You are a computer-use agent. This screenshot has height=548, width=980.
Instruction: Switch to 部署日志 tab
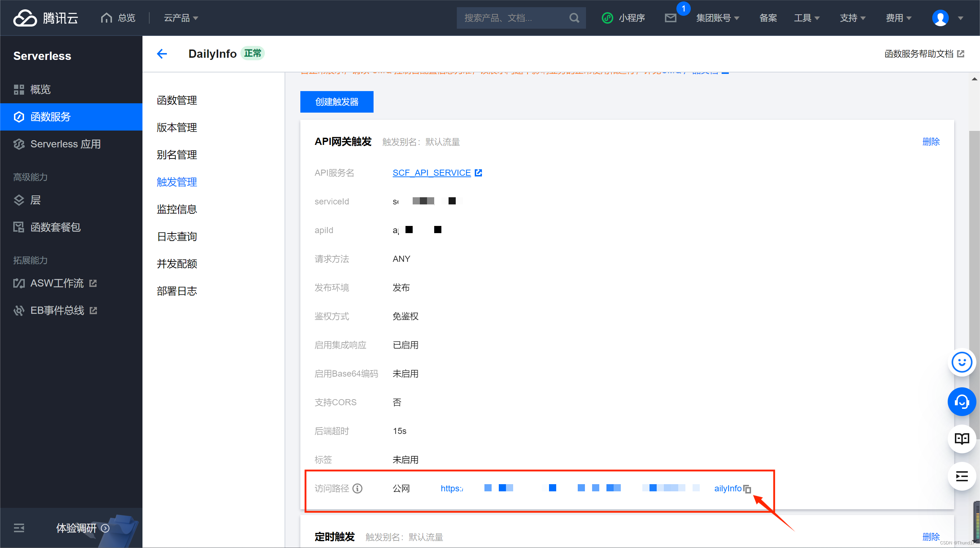[177, 291]
